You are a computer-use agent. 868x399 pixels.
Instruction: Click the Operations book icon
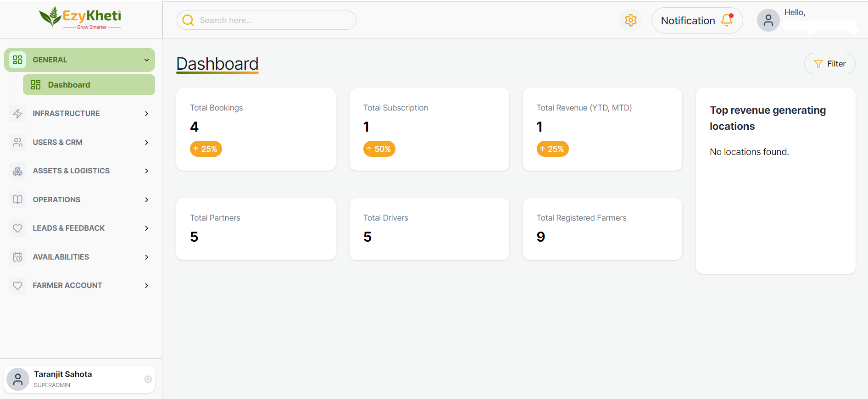point(17,200)
